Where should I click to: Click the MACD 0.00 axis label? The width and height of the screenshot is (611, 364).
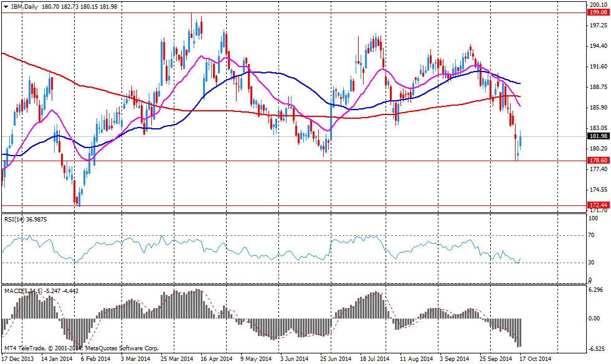595,318
